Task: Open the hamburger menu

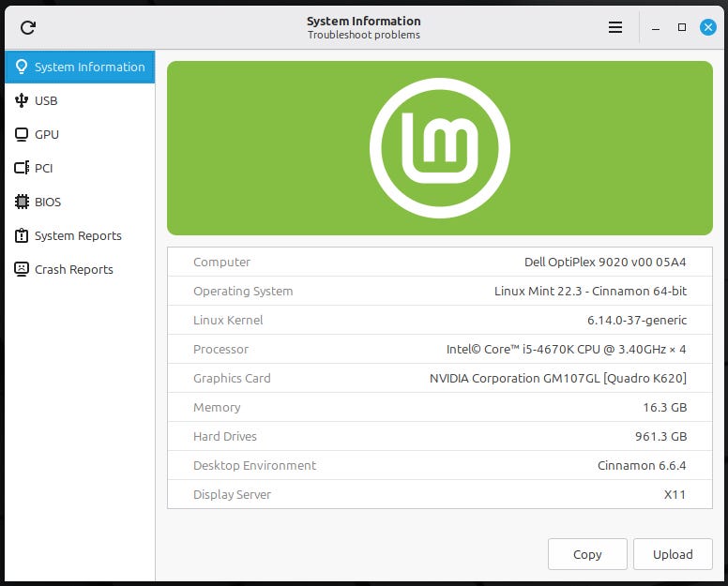Action: click(x=615, y=27)
